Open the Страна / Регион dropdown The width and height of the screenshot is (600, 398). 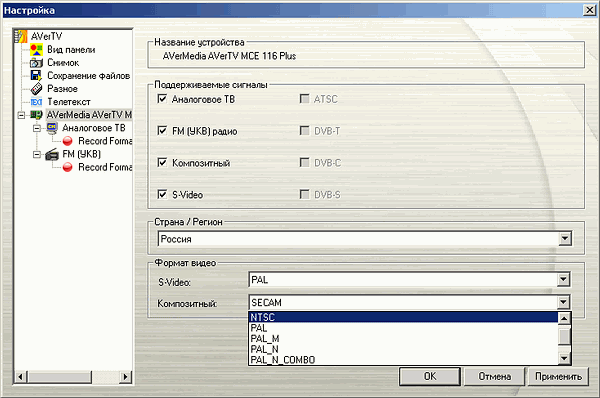[x=564, y=239]
